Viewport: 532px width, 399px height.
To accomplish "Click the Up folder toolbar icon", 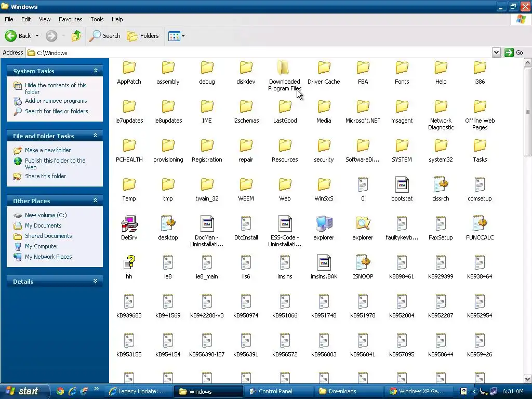I will (76, 36).
